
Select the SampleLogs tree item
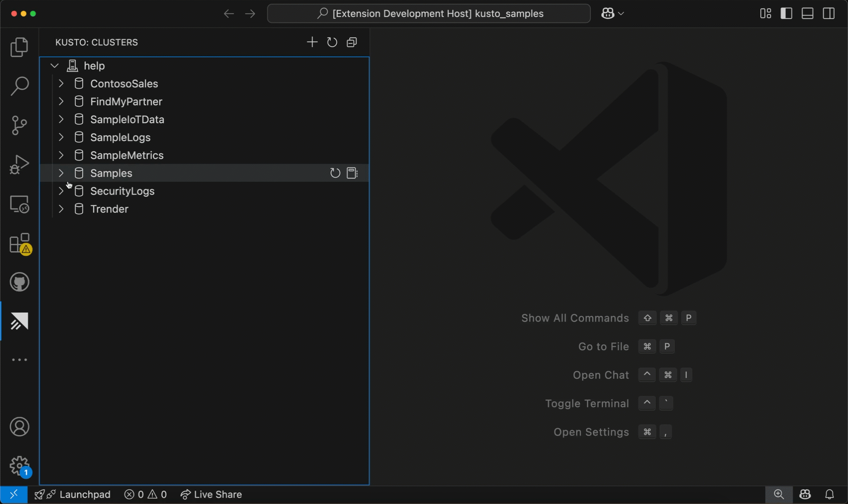tap(204, 138)
